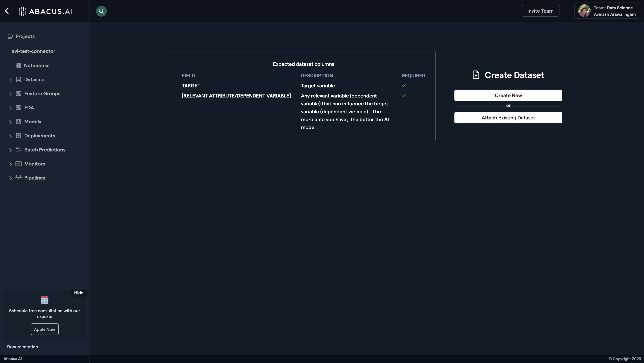Click the avi-test-connector project label

coord(33,51)
